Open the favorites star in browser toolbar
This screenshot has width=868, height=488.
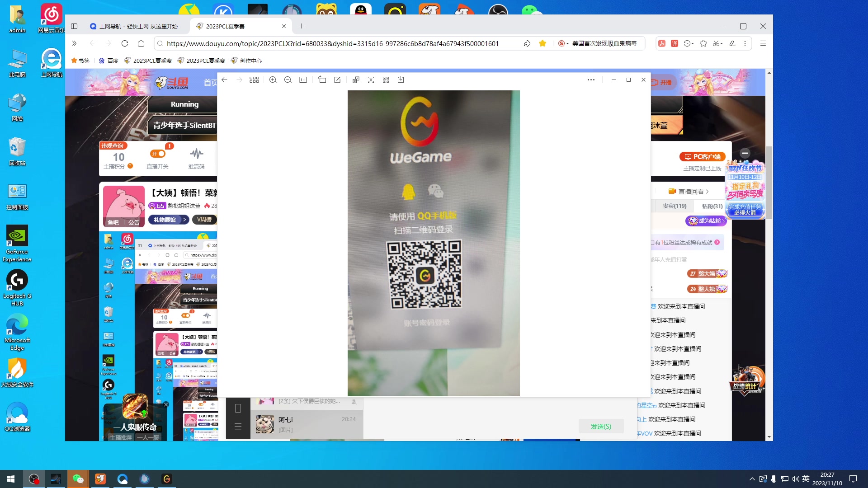pos(703,43)
